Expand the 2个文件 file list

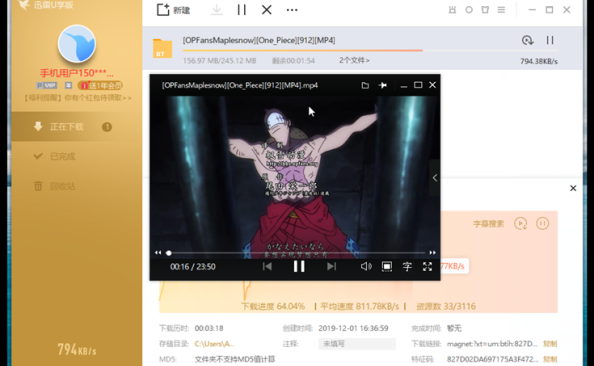[354, 60]
